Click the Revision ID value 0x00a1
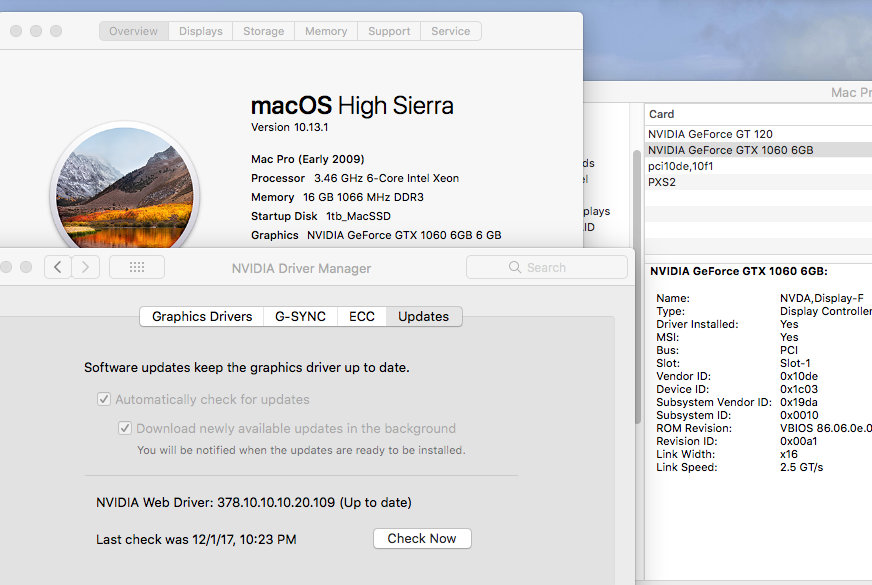 pos(799,442)
